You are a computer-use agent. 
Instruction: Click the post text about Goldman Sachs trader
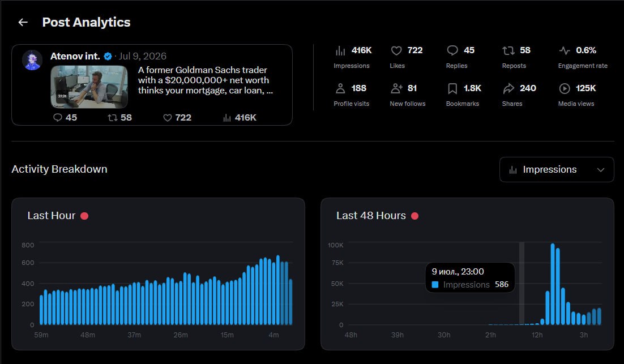[206, 80]
